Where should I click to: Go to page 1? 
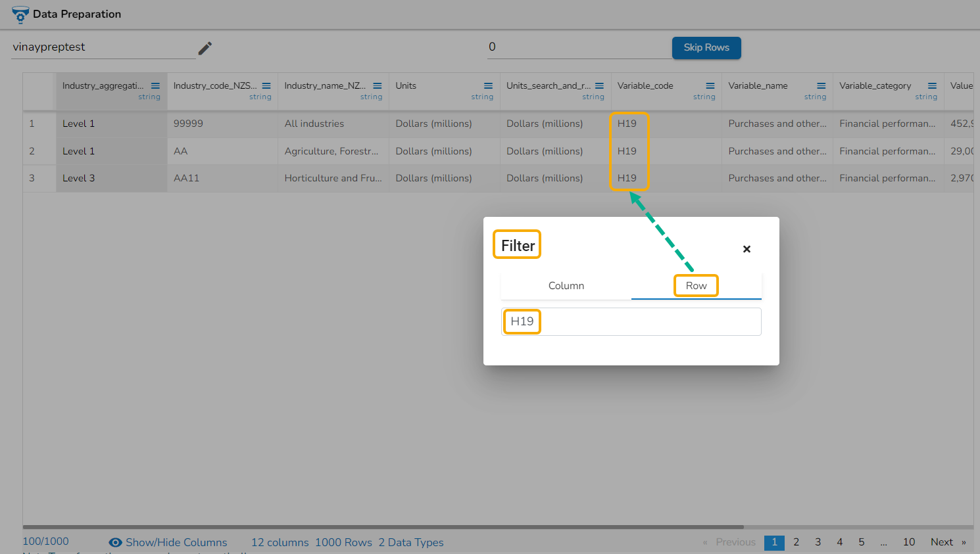[x=774, y=542]
